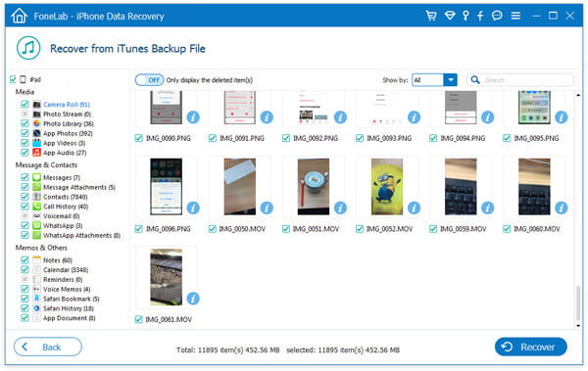Uncheck the Contacts category checkbox
The width and height of the screenshot is (588, 371).
[x=24, y=197]
